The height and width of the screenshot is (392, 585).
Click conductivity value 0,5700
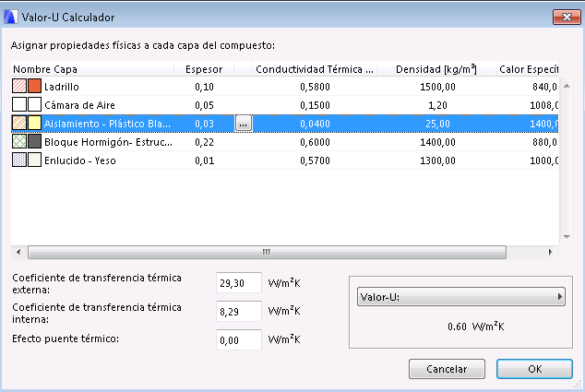315,160
